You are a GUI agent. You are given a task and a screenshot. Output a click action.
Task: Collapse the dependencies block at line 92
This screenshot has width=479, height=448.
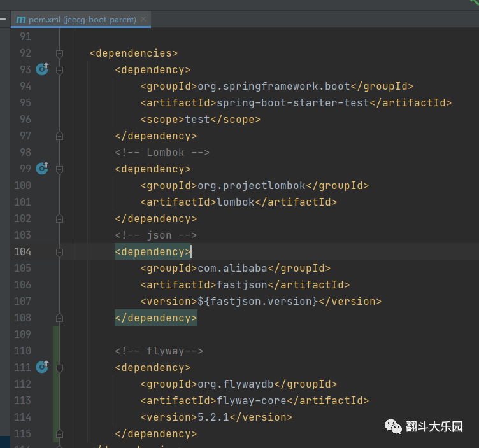59,53
